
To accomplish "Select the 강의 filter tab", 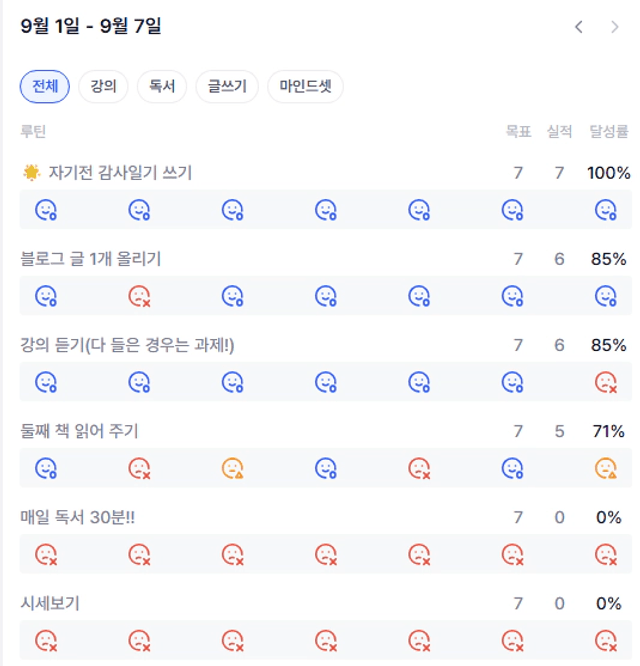I will tap(103, 87).
